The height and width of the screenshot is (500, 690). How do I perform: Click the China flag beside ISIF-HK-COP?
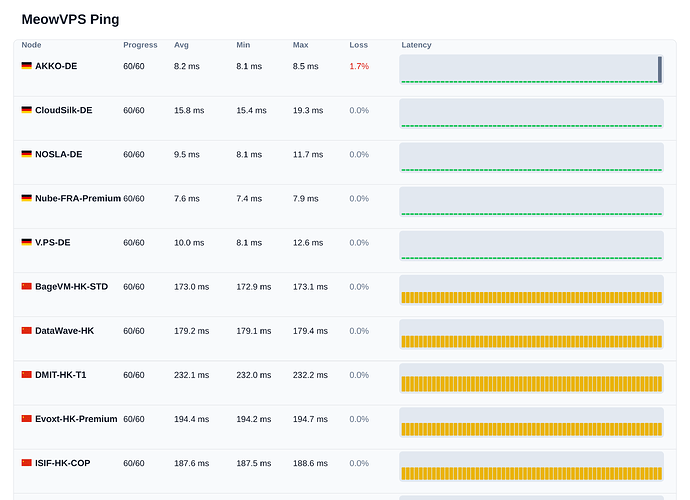[26, 463]
